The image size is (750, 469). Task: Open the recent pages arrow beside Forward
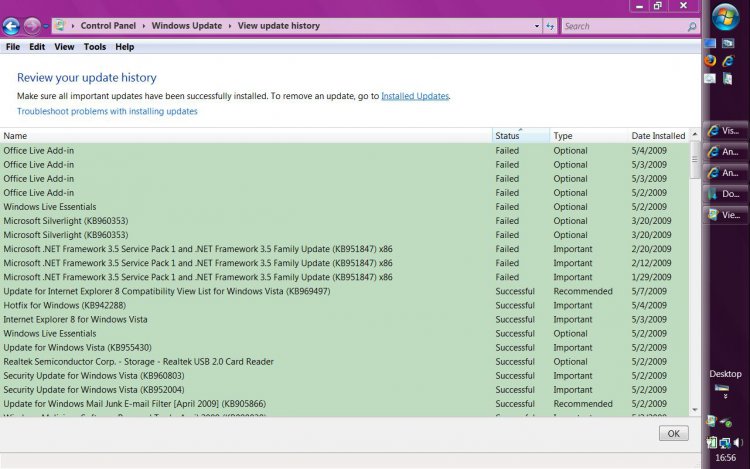[46, 26]
